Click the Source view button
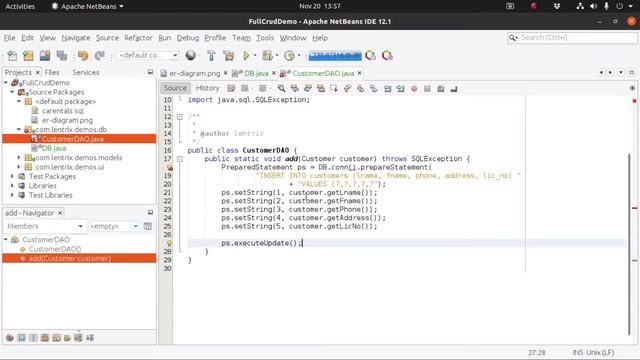The height and width of the screenshot is (360, 640). 175,88
